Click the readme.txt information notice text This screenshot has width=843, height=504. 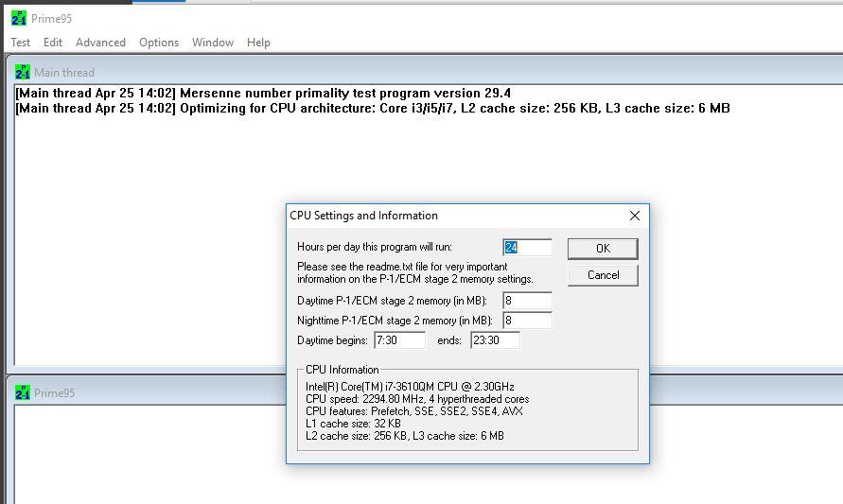click(x=415, y=272)
